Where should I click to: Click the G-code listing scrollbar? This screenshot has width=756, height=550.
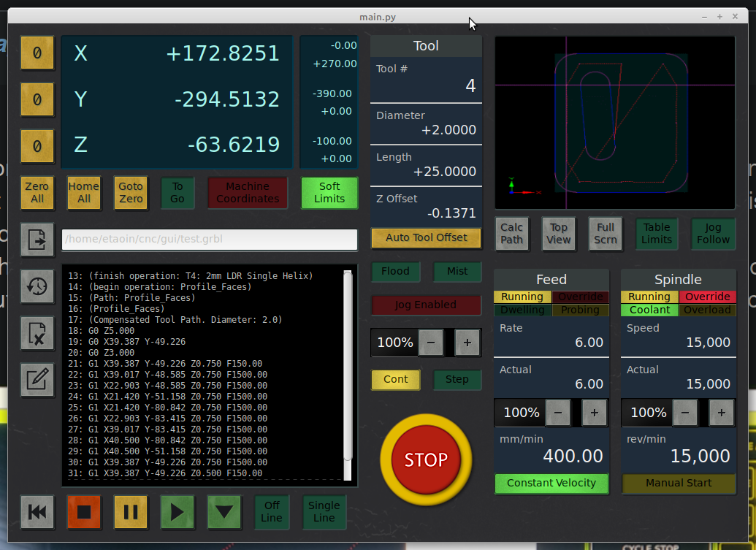[348, 365]
